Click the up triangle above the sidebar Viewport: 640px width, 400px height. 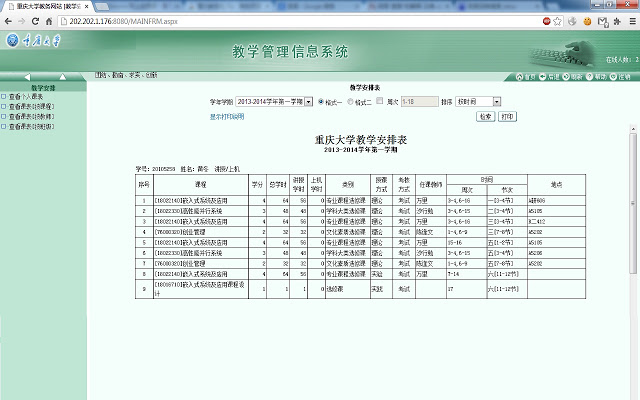(x=62, y=77)
